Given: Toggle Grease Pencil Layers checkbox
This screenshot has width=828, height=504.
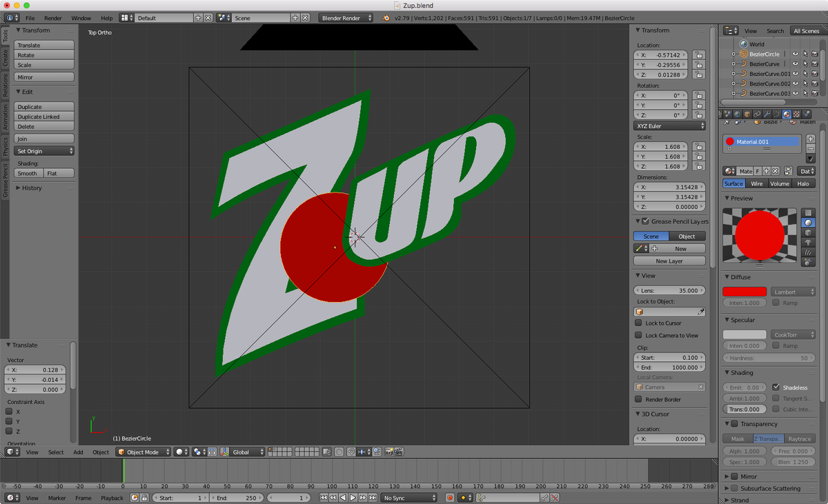Looking at the screenshot, I should (645, 221).
